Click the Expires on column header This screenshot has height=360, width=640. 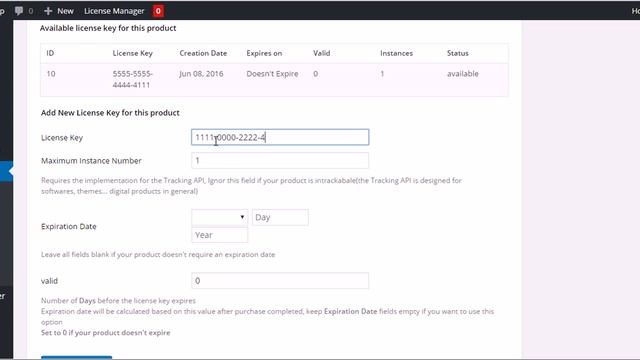[x=264, y=53]
